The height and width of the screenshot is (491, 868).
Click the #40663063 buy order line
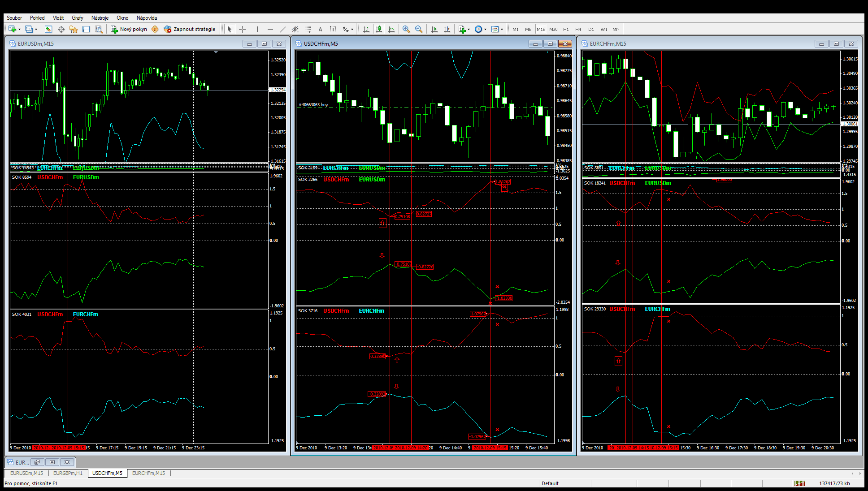(x=313, y=105)
